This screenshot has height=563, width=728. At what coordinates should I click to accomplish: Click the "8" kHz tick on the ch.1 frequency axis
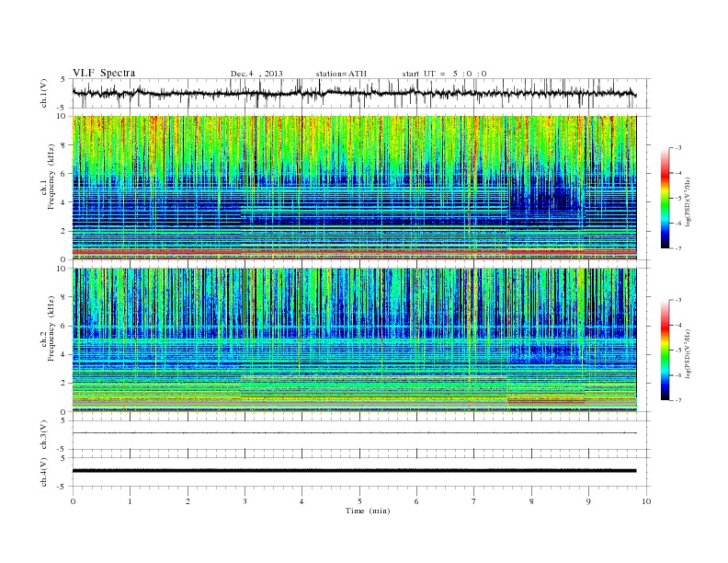pyautogui.click(x=63, y=145)
